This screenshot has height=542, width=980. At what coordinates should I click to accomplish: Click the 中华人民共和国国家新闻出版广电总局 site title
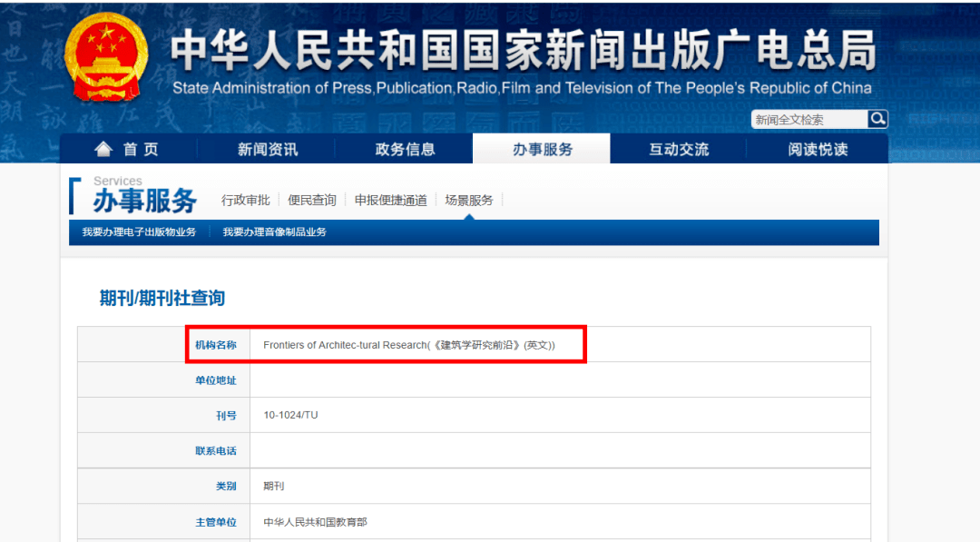523,50
